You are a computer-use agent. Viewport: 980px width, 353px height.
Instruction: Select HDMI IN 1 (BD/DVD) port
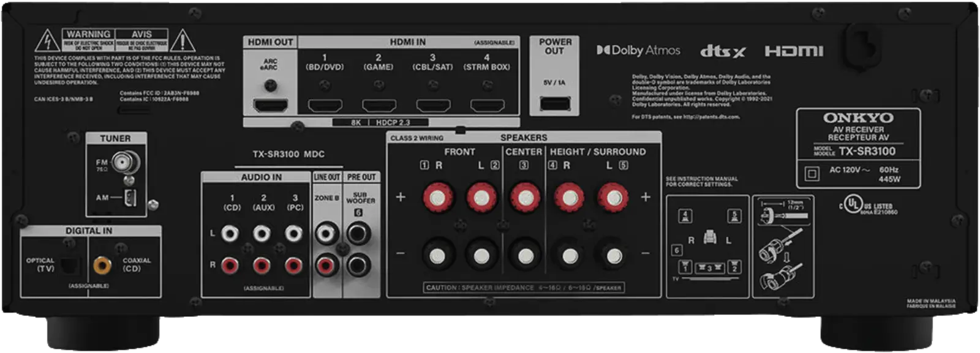tap(325, 105)
